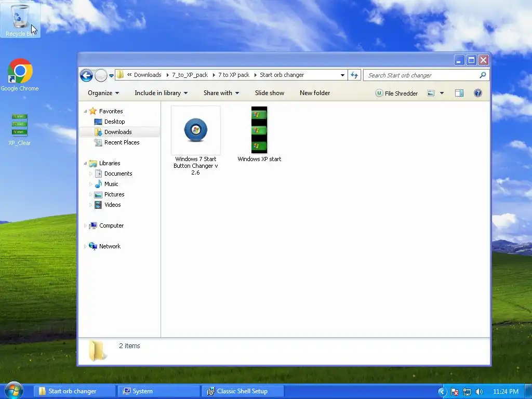Open Recent Places in the sidebar
Screen dimensions: 532x399
[x=122, y=142]
